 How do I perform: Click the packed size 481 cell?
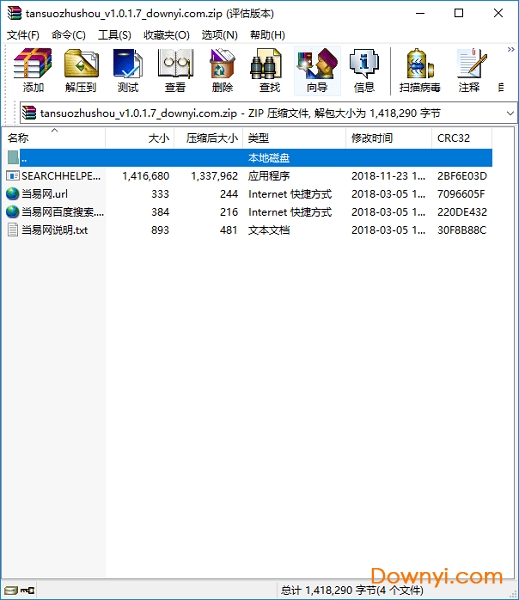pyautogui.click(x=228, y=230)
